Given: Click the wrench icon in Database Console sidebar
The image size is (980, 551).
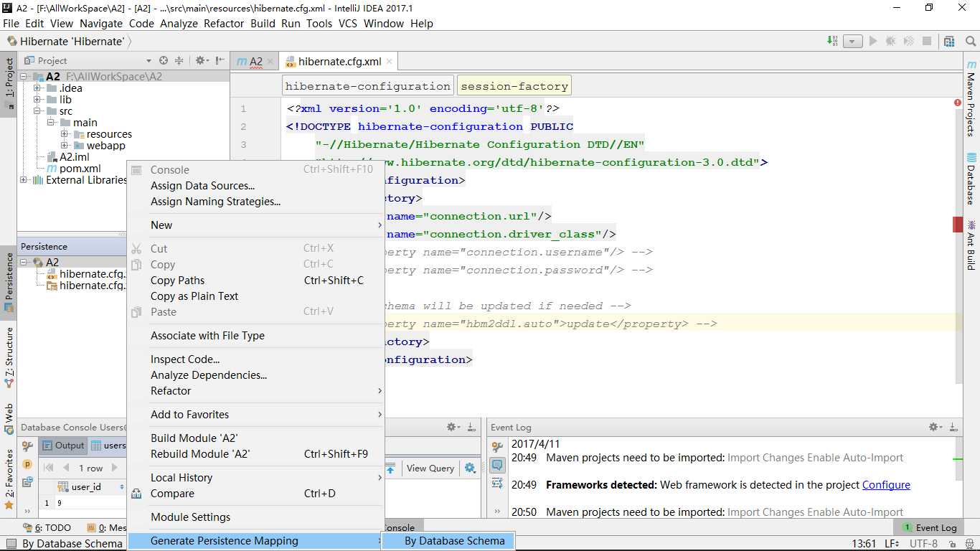Looking at the screenshot, I should coord(27,446).
